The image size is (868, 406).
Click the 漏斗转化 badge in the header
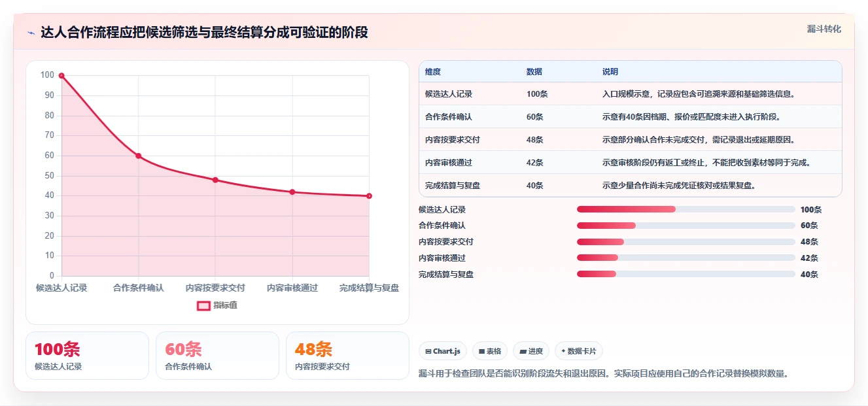click(824, 29)
